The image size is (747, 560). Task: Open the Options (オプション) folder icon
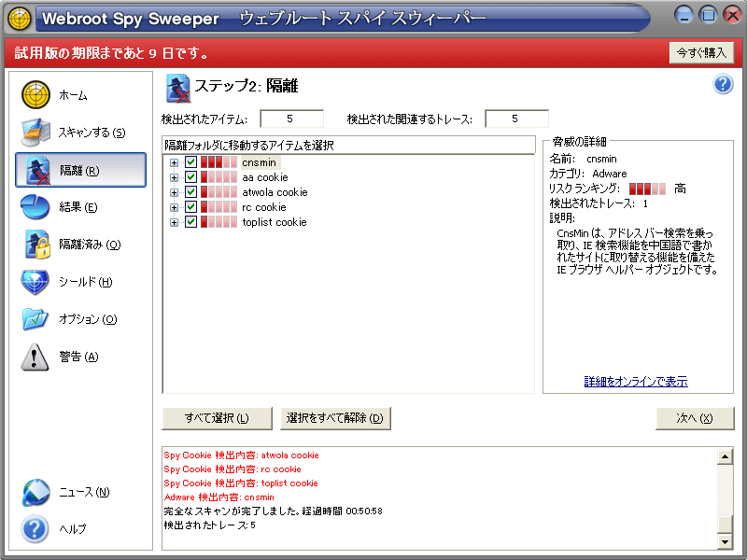point(35,319)
